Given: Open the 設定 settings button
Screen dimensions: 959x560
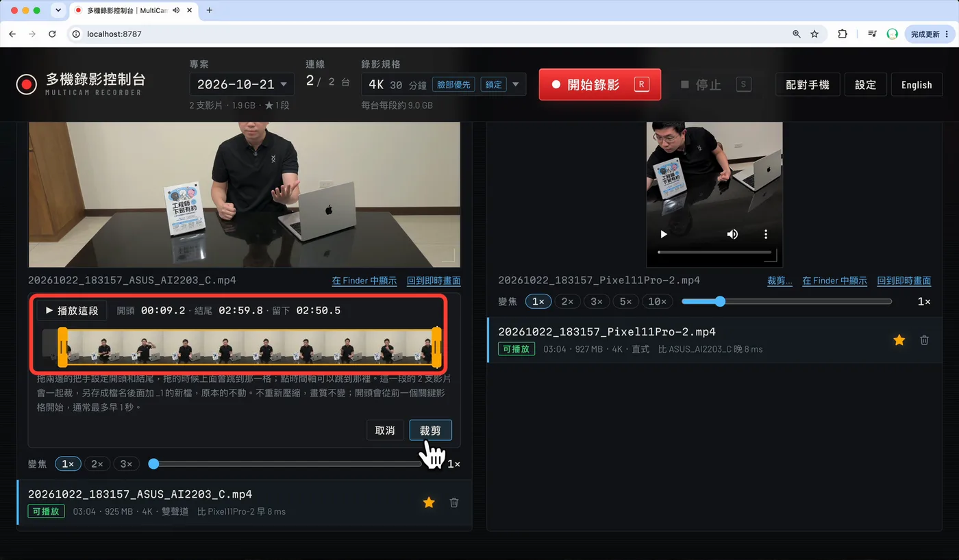Looking at the screenshot, I should [x=865, y=85].
